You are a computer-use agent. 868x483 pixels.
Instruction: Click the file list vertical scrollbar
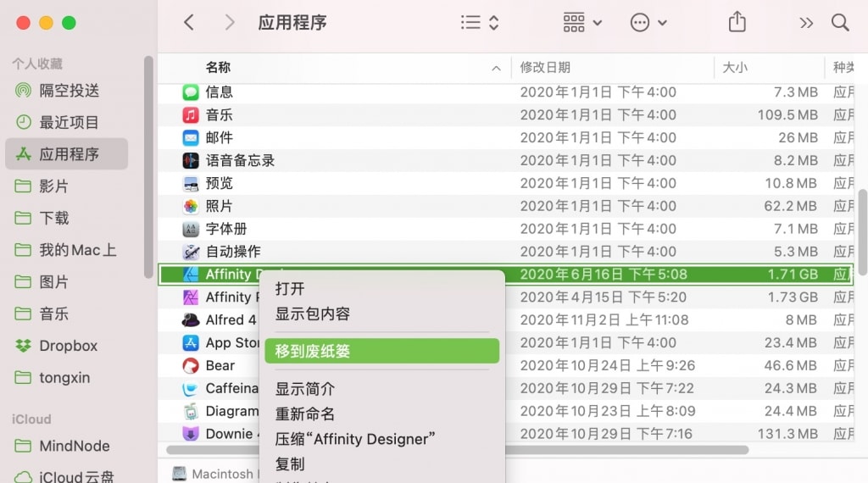862,232
